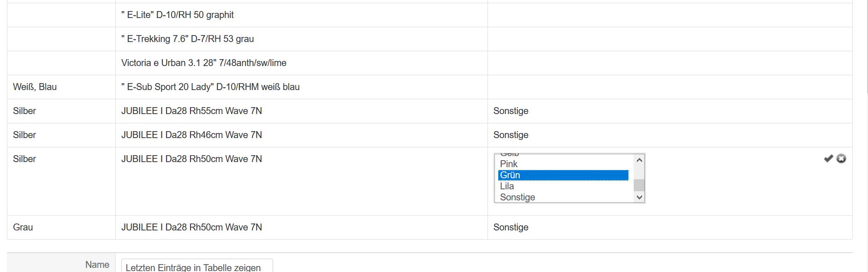
Task: Click the "Grau" color cell
Action: point(23,227)
